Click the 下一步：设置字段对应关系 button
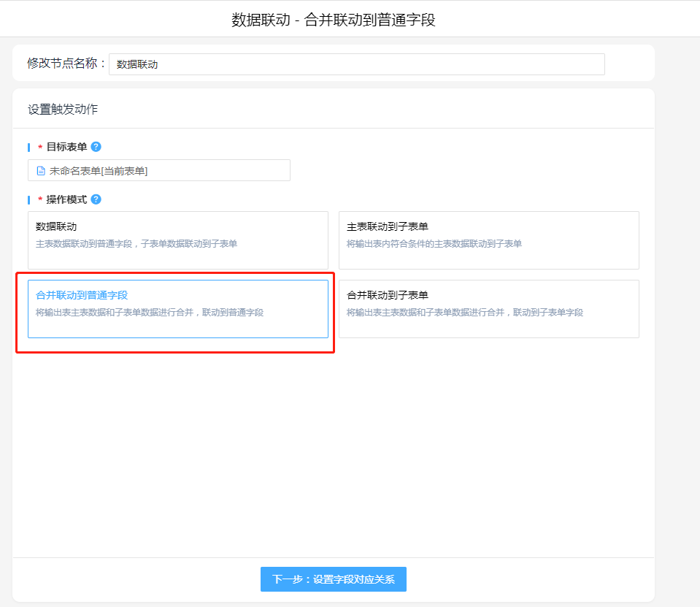Viewport: 700px width, 607px height. point(333,579)
